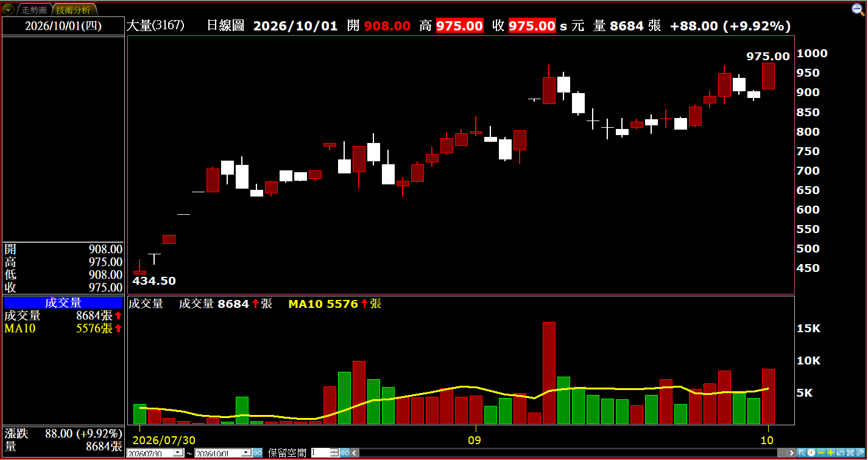
Task: Open the start date 2026/07/30 dropdown
Action: pos(177,453)
